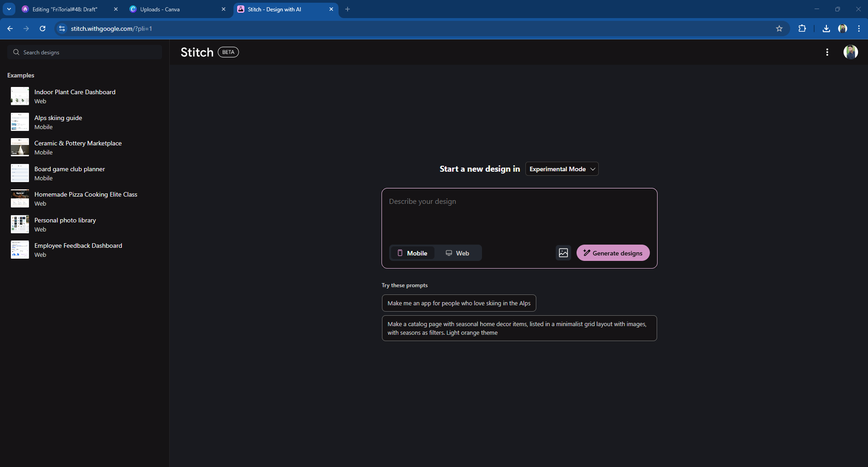Select the Alps skiing guide title
This screenshot has height=467, width=868.
click(58, 118)
